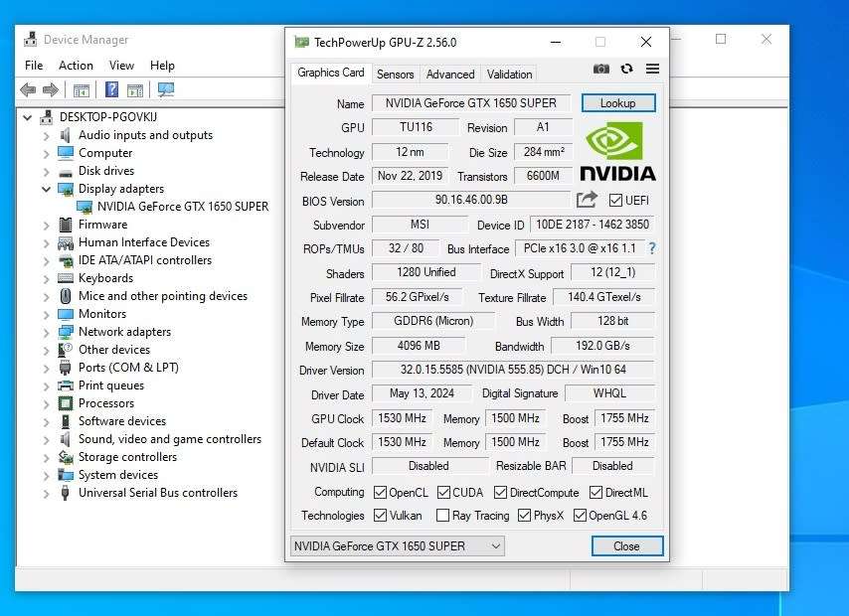Select NVIDIA GeForce GTX 1650 SUPER tree item
The image size is (849, 616).
(182, 207)
